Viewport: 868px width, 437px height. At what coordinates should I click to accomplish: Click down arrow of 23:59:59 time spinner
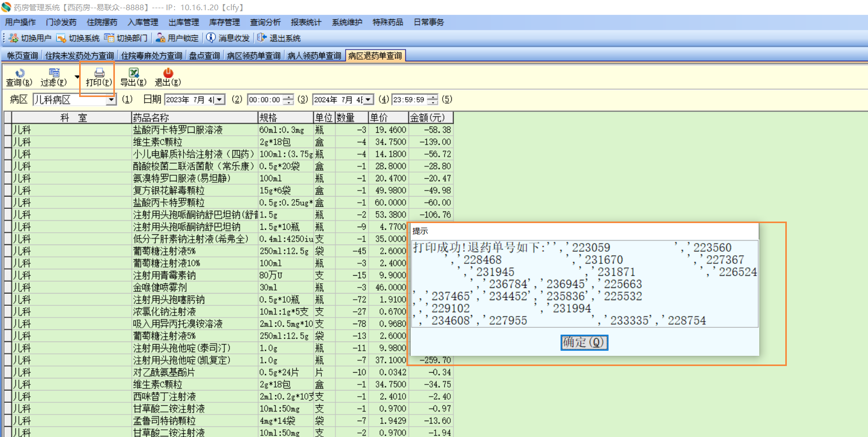click(x=432, y=103)
